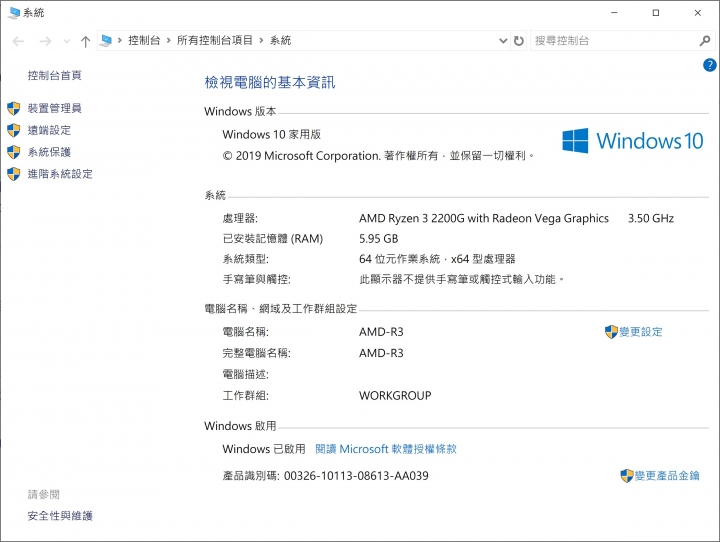Click shield icon beside 裝置管理員
This screenshot has height=542, width=720.
coord(14,108)
